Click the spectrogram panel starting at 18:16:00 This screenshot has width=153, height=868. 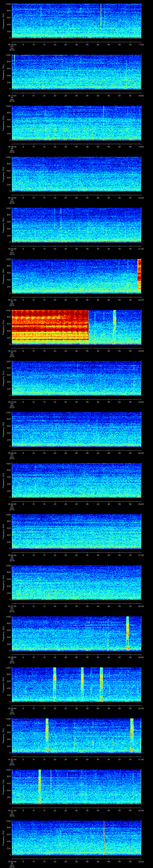tap(76, 21)
